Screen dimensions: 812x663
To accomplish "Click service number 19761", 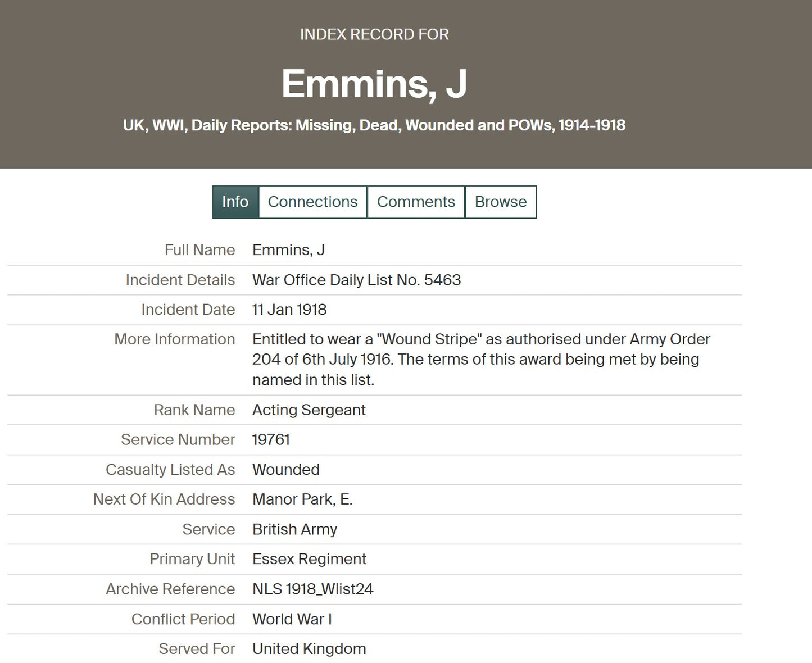I will [x=271, y=439].
